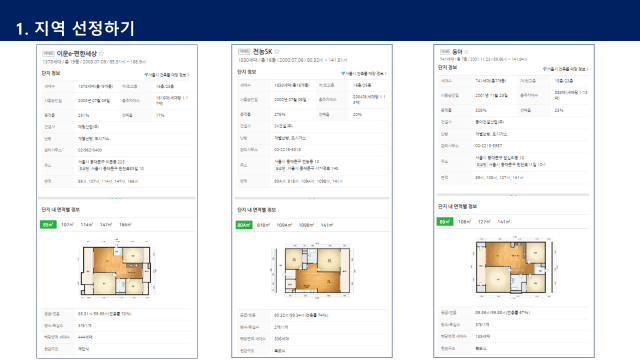
Task: Favorite 이문e-편한세상 with the star icon
Action: point(101,53)
